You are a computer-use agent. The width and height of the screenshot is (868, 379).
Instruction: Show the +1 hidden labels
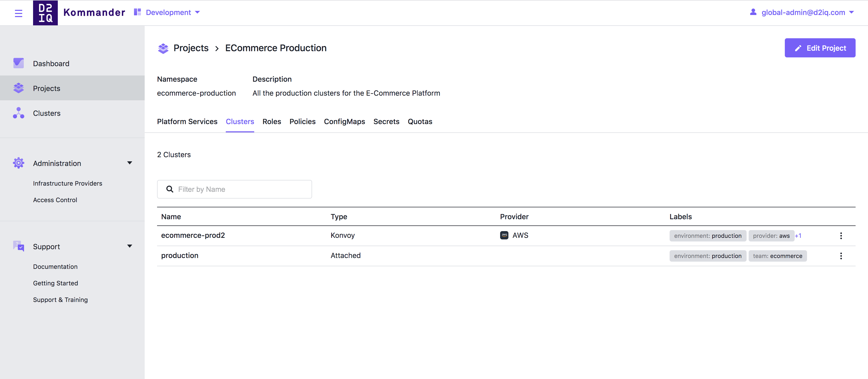[x=798, y=236]
